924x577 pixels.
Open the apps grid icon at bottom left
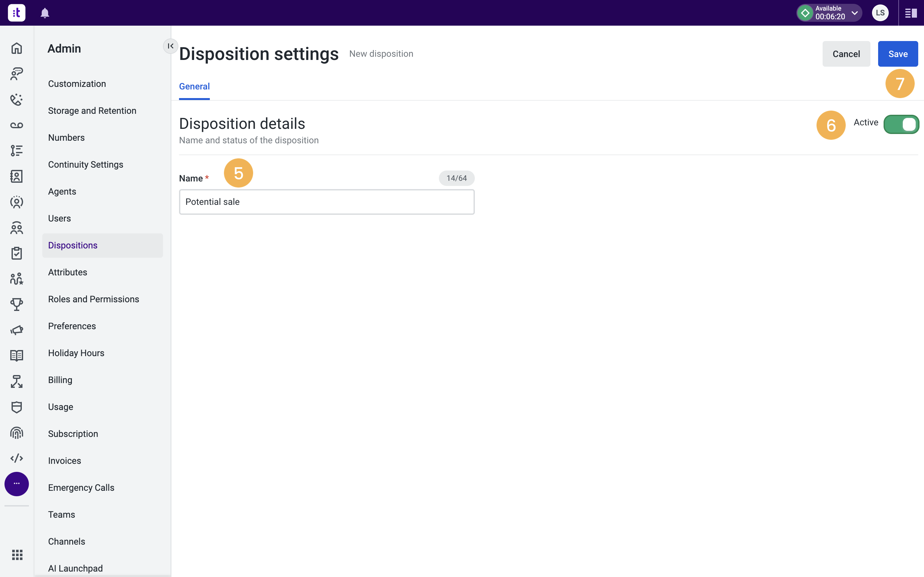click(x=17, y=555)
